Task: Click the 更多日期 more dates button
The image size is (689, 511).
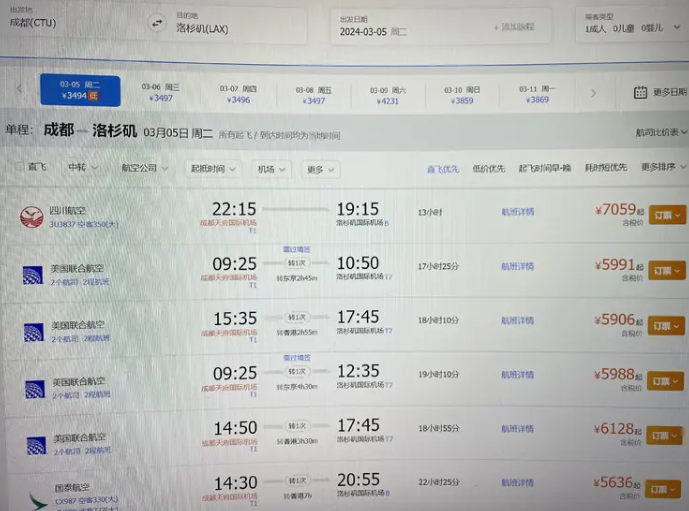Action: tap(660, 92)
